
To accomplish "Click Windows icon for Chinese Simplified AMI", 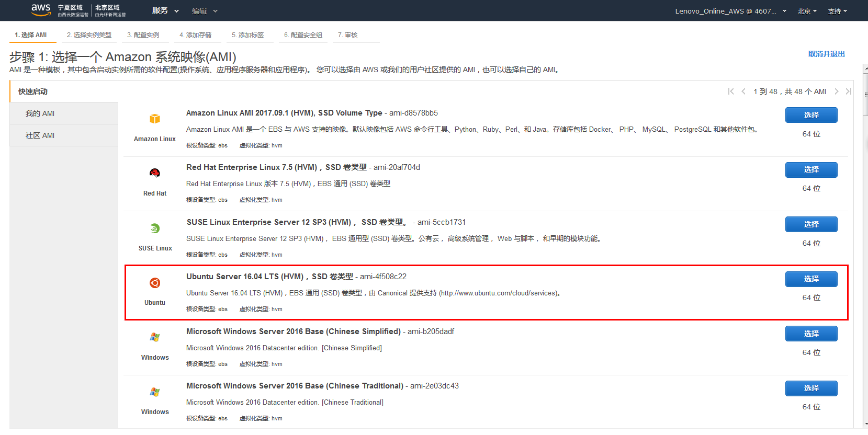I will tap(155, 337).
